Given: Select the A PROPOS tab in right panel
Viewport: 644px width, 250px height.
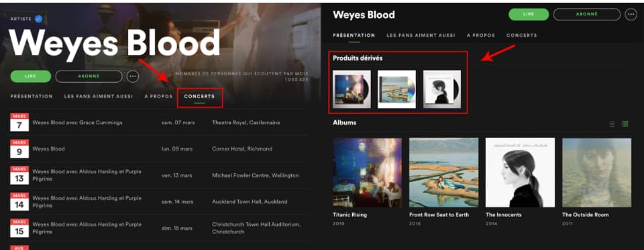Looking at the screenshot, I should 481,36.
